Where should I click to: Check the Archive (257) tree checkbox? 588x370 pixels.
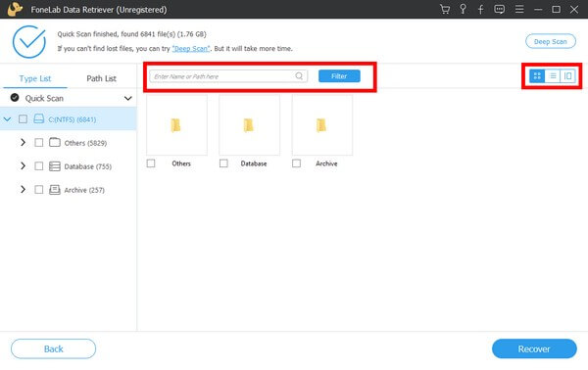[38, 190]
